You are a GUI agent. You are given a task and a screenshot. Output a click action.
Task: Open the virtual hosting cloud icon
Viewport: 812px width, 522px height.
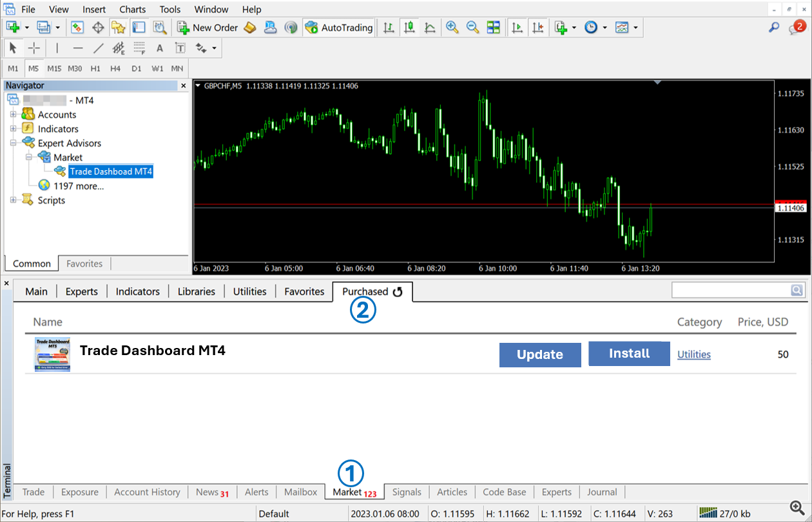coord(271,27)
